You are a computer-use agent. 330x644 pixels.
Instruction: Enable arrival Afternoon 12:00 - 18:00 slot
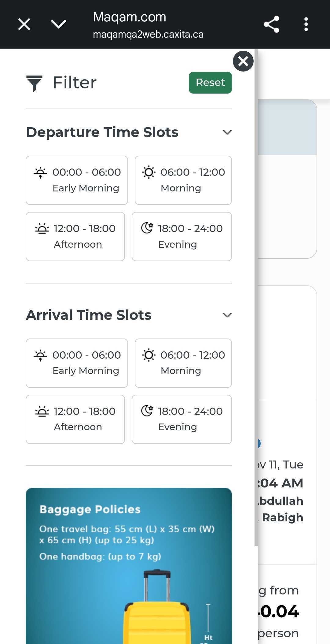75,419
